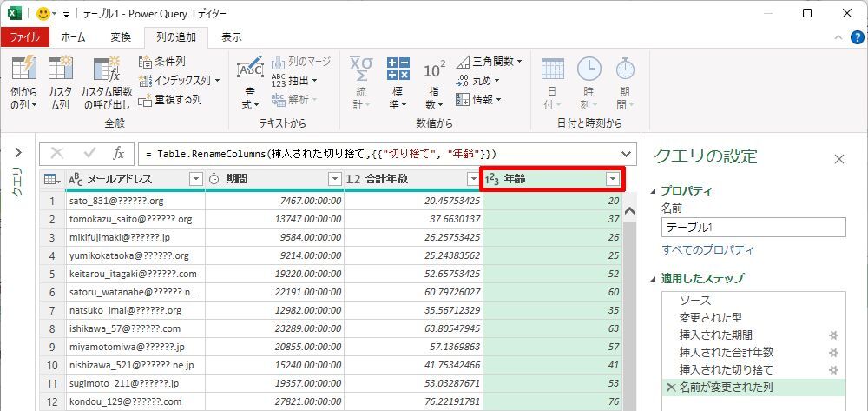
Task: Open the 標準 arithmetic operations icon
Action: click(398, 70)
